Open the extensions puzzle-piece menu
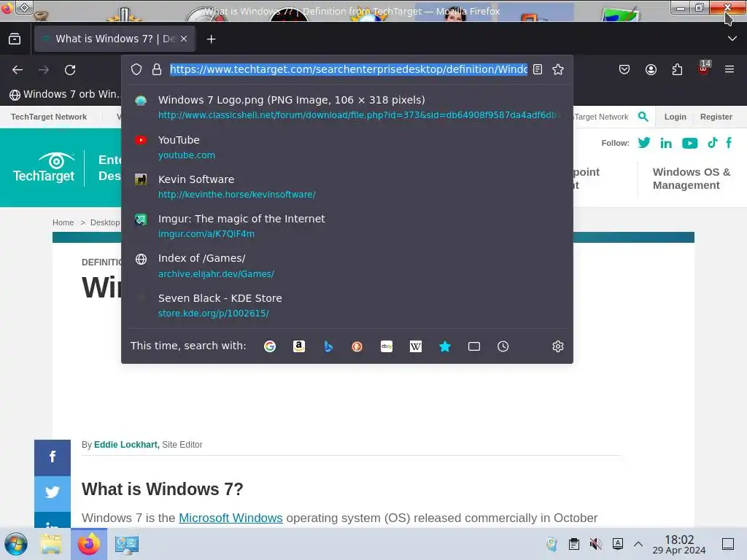 pos(677,70)
